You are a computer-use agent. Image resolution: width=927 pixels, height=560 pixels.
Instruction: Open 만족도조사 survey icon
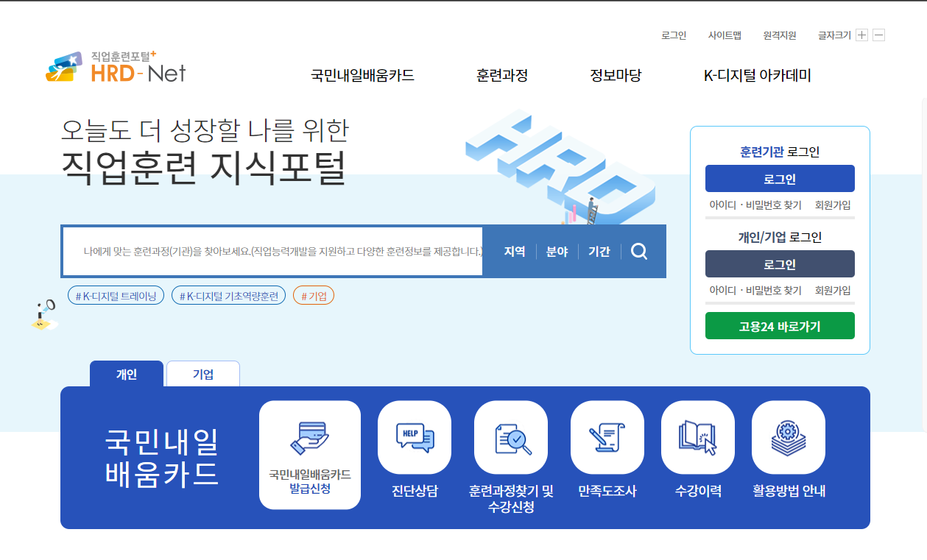607,437
